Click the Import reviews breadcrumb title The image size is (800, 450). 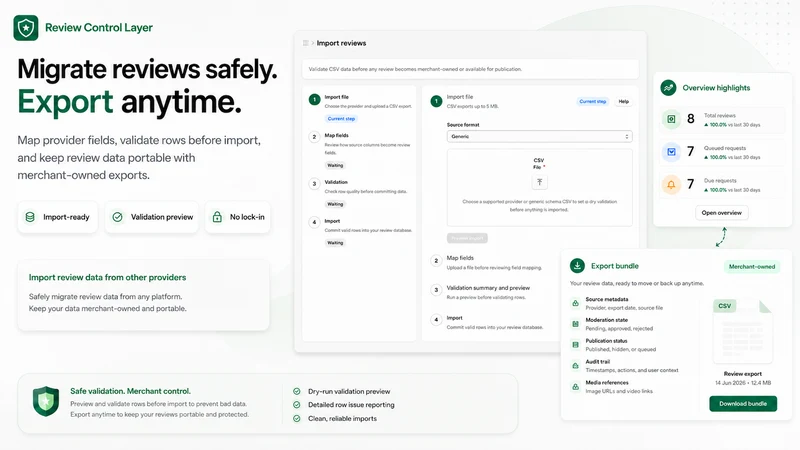click(x=341, y=43)
